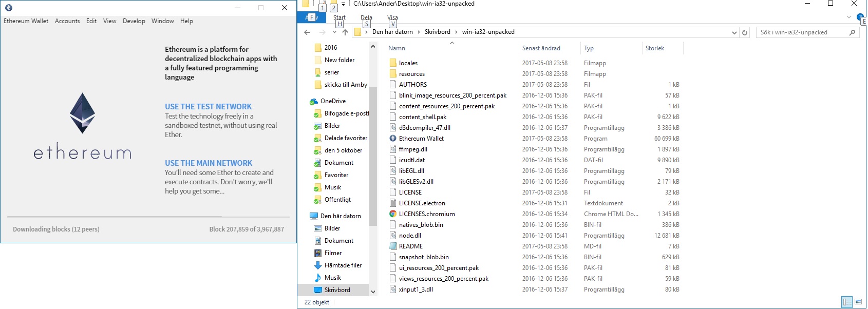
Task: Click the navigation pane scrollbar thumb
Action: click(373, 157)
